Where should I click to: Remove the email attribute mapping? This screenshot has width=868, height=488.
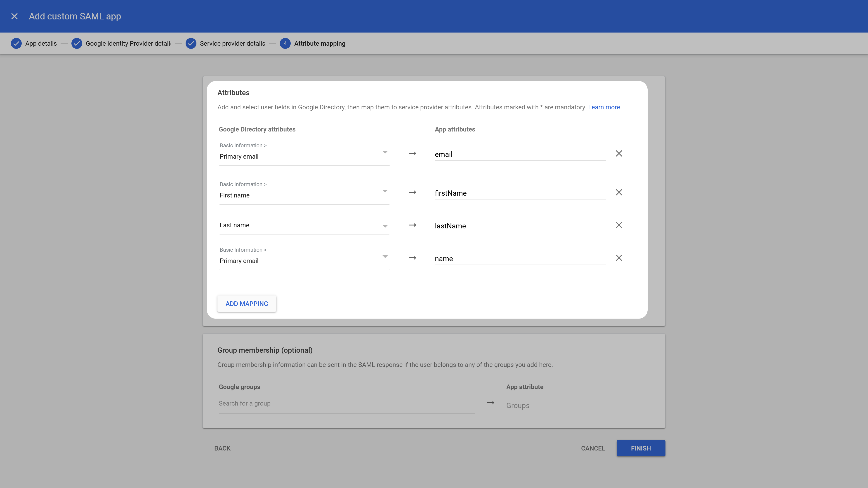coord(619,154)
